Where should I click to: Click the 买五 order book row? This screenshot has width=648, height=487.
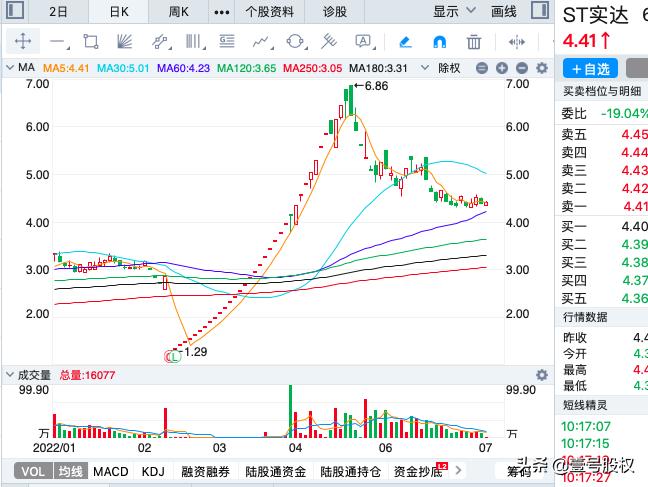(x=604, y=298)
